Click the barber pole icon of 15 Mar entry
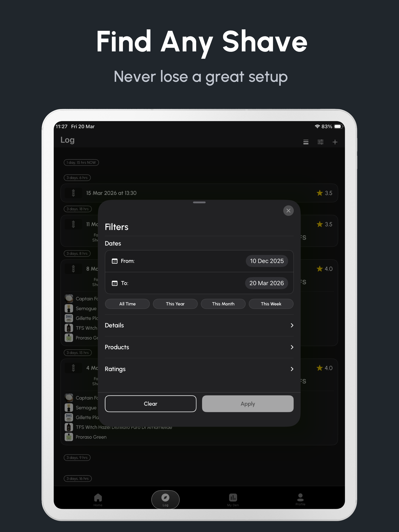399x532 pixels. pos(73,193)
